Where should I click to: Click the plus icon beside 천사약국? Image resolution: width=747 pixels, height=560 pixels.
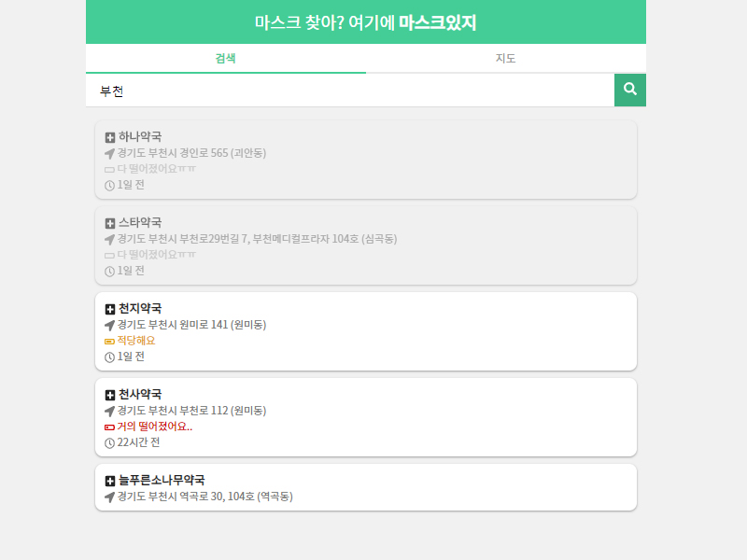click(110, 395)
